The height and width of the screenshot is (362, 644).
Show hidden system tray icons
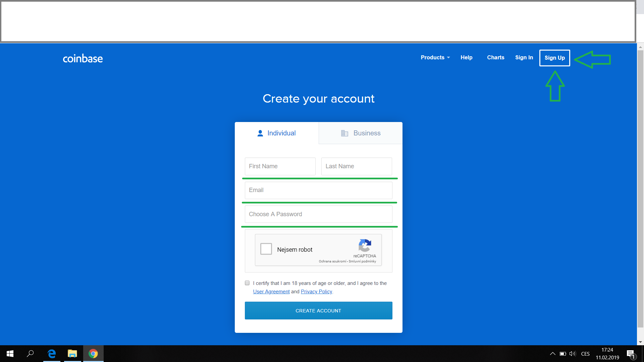pos(553,354)
